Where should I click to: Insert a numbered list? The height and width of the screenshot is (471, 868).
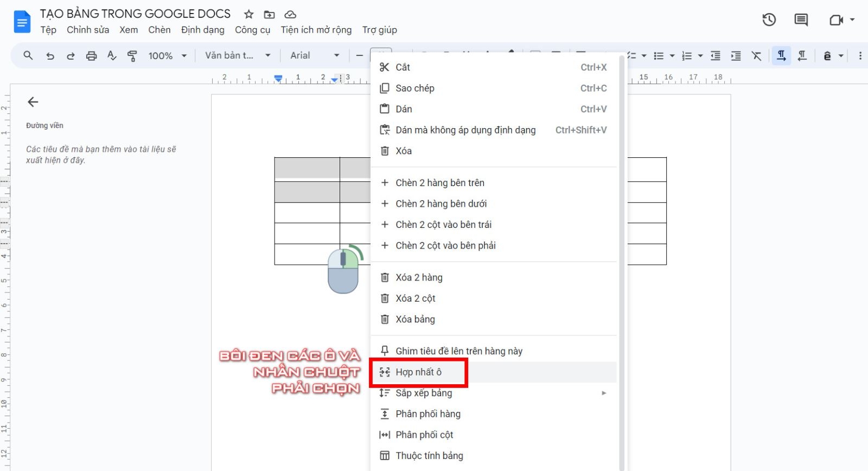point(687,55)
